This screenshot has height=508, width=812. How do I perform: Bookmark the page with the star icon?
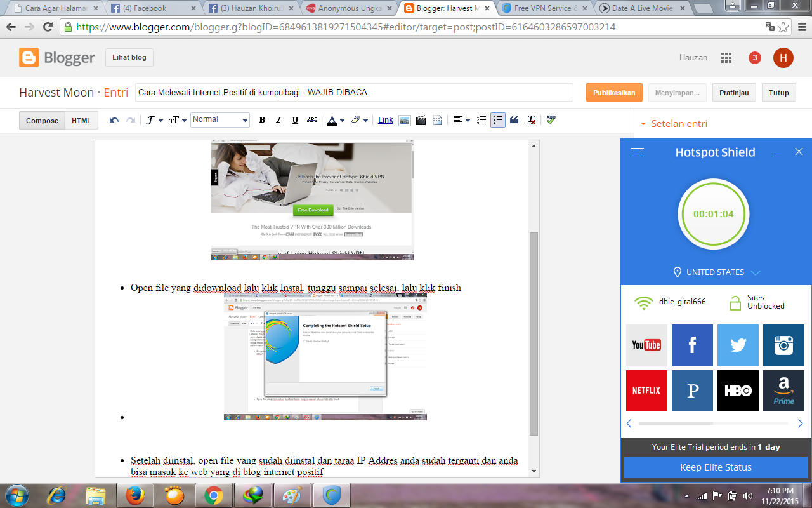pyautogui.click(x=783, y=27)
